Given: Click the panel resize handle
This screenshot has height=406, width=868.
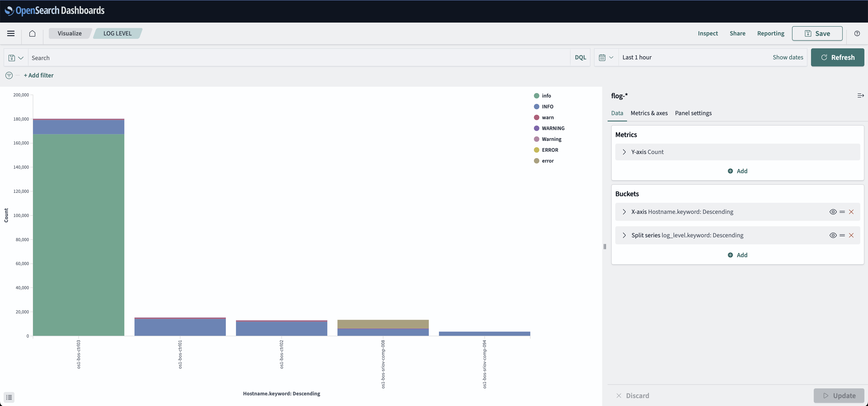Looking at the screenshot, I should pos(605,246).
